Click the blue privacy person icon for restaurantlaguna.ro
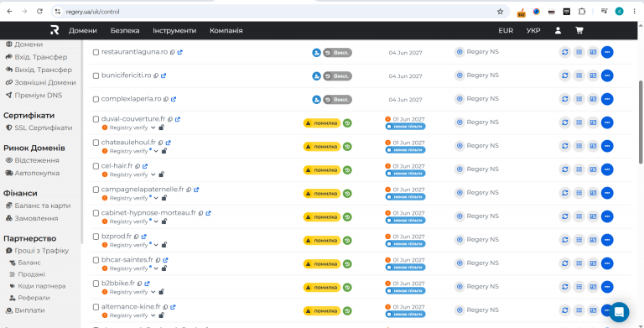The width and height of the screenshot is (644, 328). tap(316, 53)
